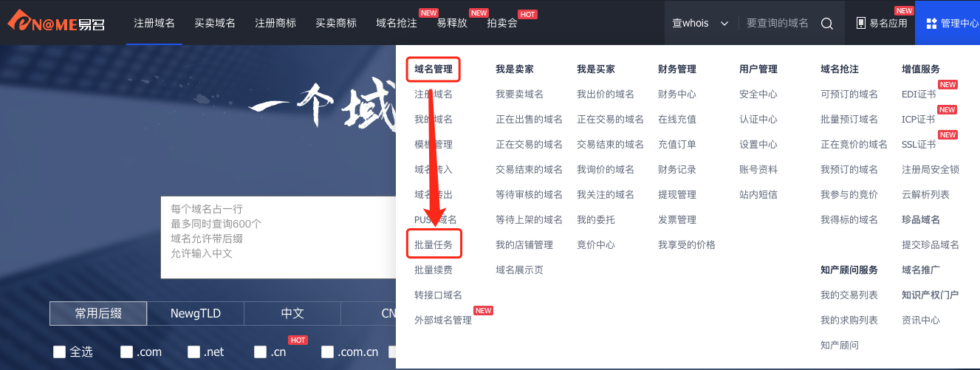Click the 要查询的域名 search field
980x370 pixels.
[x=778, y=23]
